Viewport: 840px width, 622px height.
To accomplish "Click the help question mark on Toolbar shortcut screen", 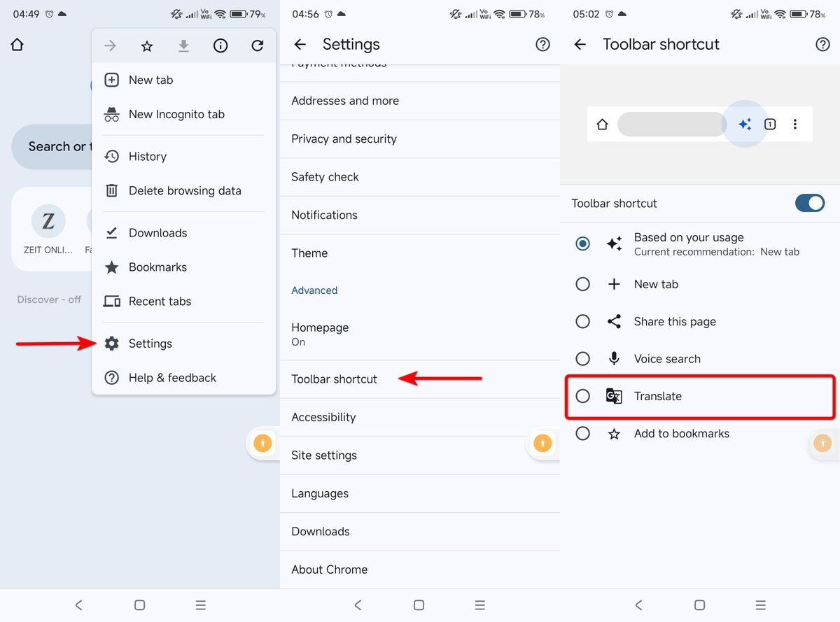I will [x=822, y=44].
